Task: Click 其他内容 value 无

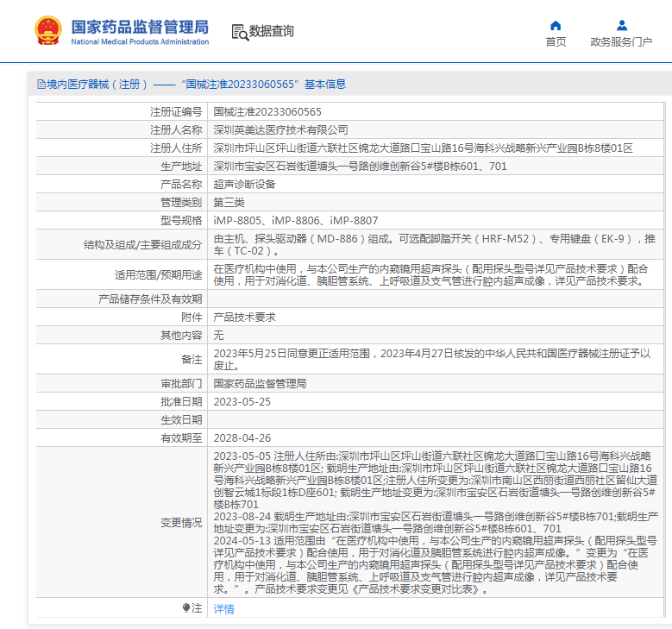Action: click(218, 336)
